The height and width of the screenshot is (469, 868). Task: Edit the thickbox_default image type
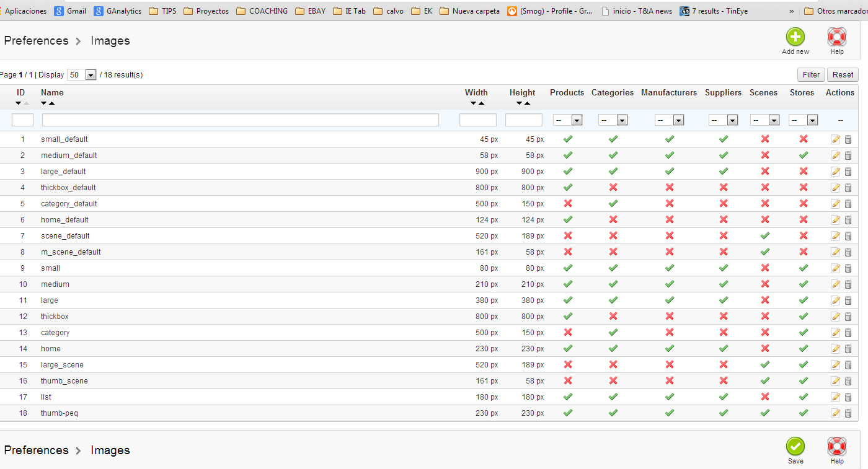836,188
